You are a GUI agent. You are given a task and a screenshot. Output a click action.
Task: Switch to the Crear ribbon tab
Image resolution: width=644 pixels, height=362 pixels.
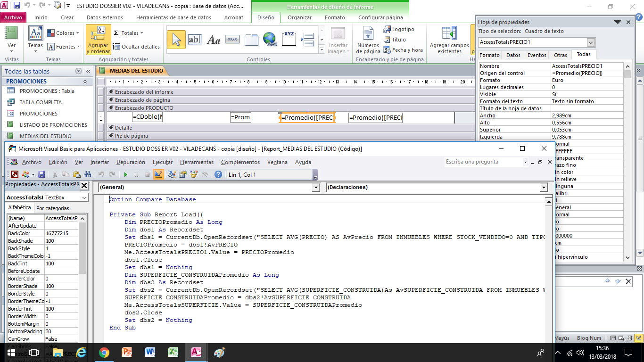coord(67,17)
